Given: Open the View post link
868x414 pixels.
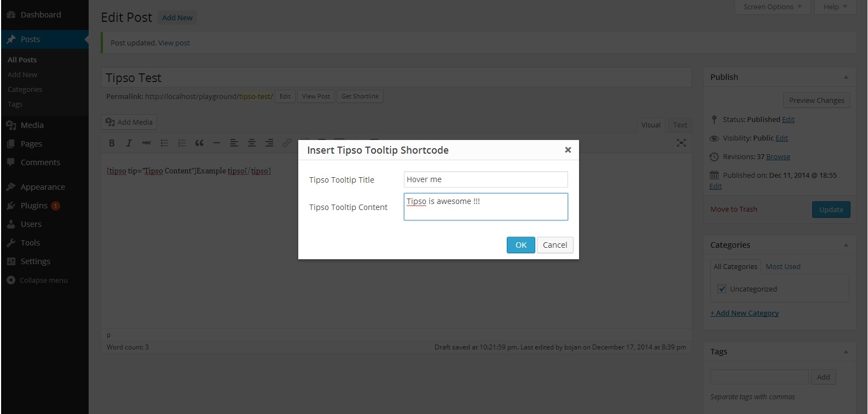Looking at the screenshot, I should click(174, 43).
